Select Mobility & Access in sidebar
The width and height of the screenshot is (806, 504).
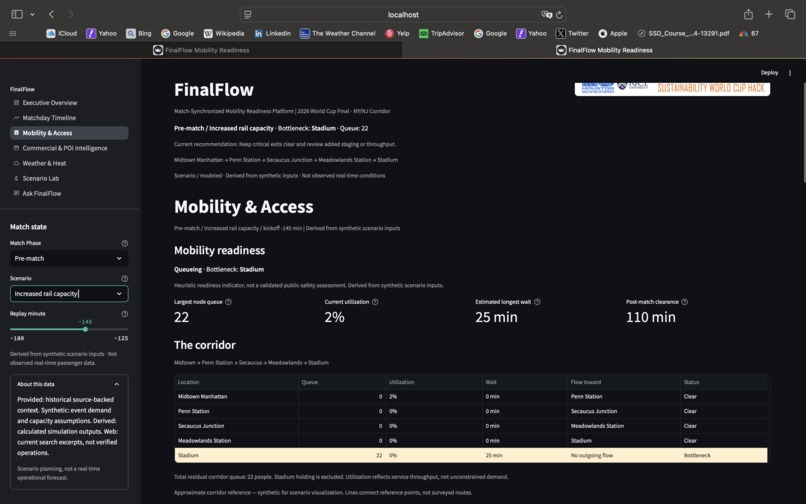click(x=69, y=133)
